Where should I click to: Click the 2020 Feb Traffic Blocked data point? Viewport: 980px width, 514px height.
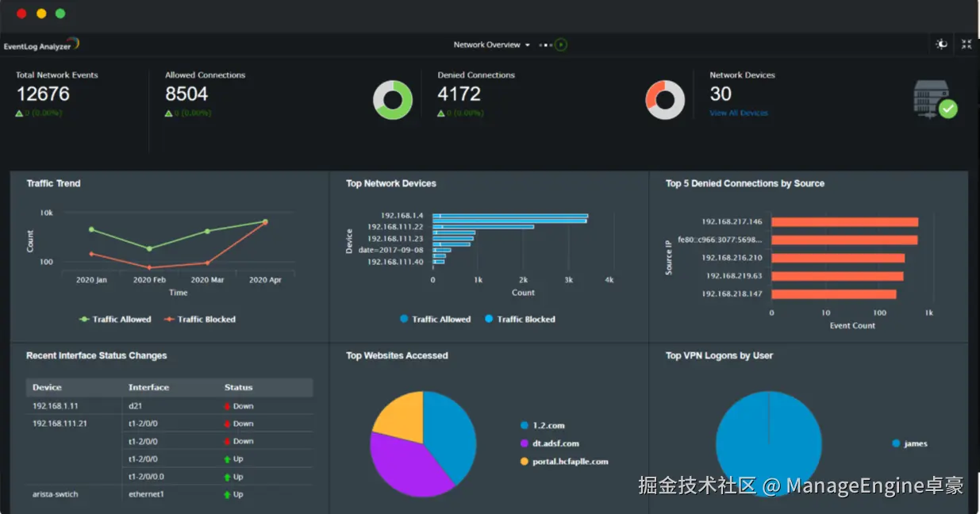(x=149, y=267)
